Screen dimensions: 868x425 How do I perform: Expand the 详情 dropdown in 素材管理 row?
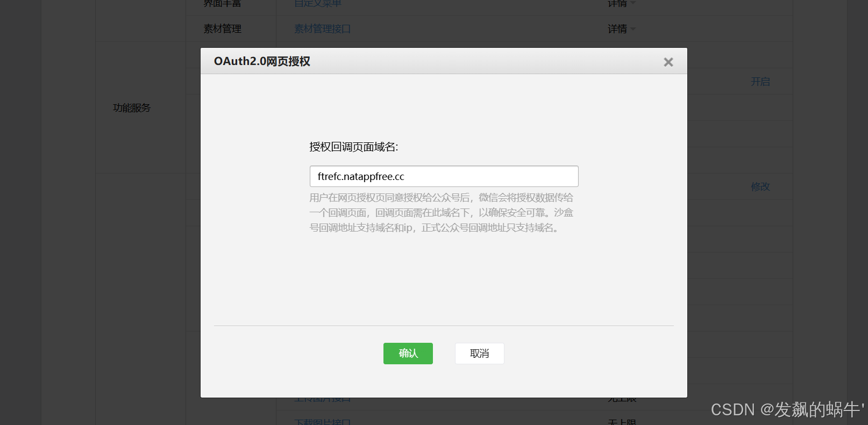click(622, 29)
